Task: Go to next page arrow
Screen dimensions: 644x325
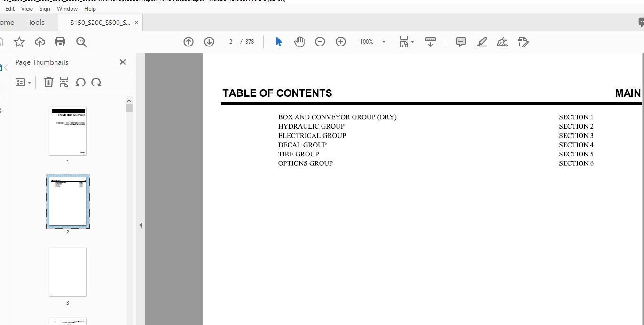Action: pyautogui.click(x=209, y=42)
